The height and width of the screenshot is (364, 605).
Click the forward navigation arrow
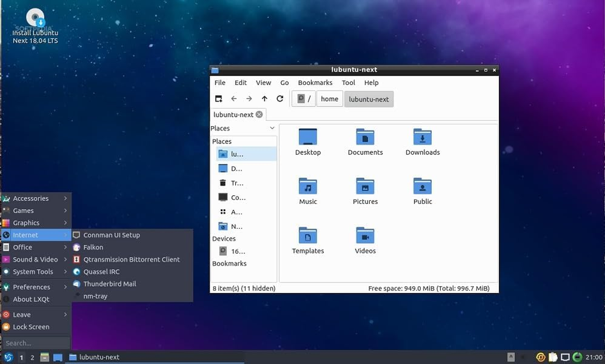249,98
